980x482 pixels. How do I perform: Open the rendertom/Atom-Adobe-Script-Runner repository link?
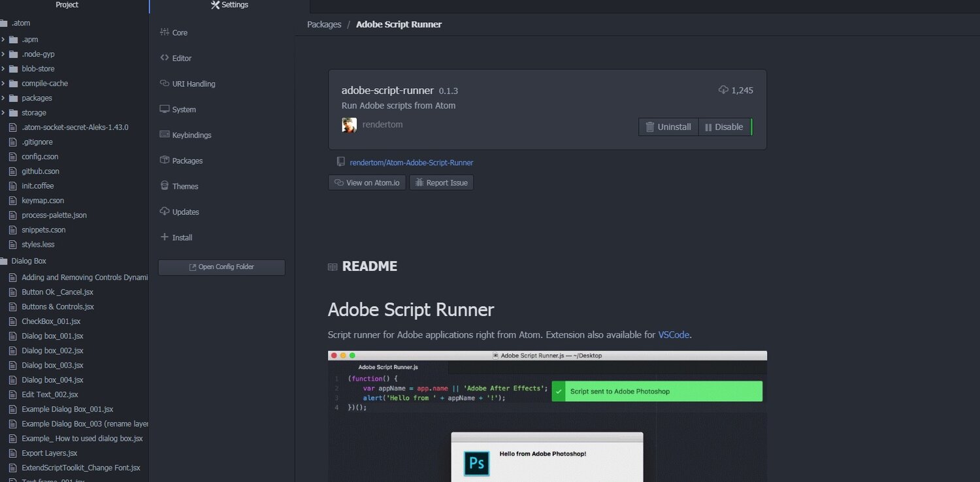tap(412, 163)
